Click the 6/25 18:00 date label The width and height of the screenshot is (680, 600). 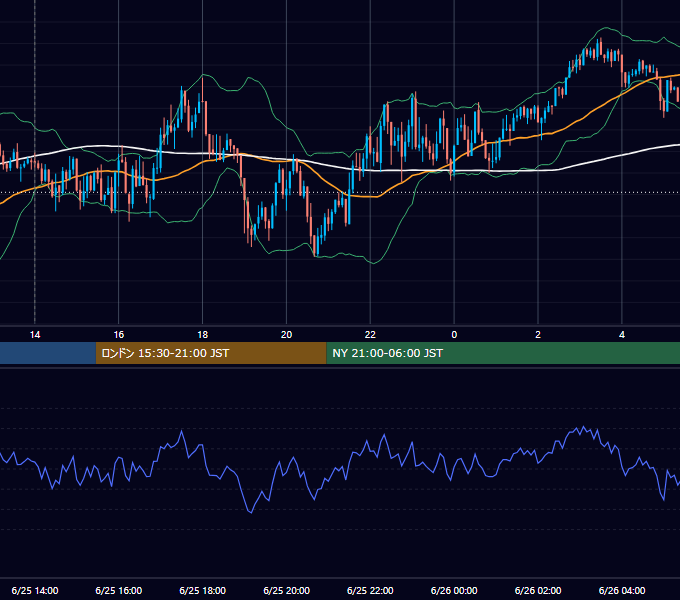coord(203,590)
